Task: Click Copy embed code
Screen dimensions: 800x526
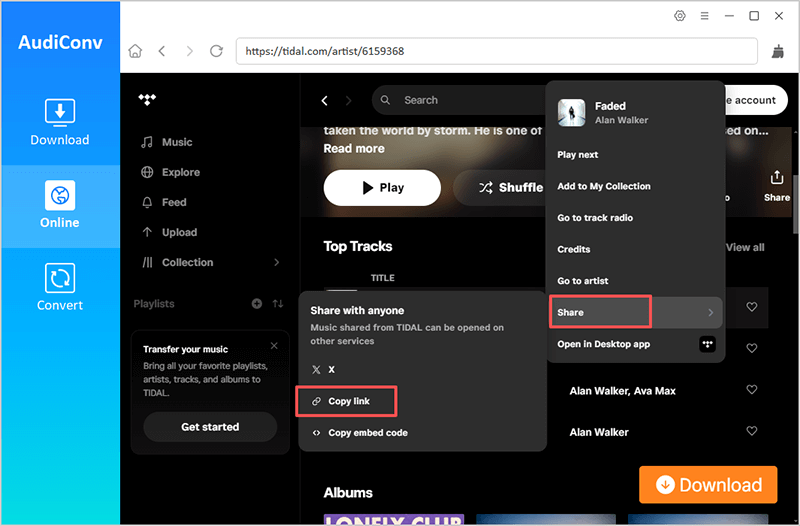Action: [x=360, y=433]
